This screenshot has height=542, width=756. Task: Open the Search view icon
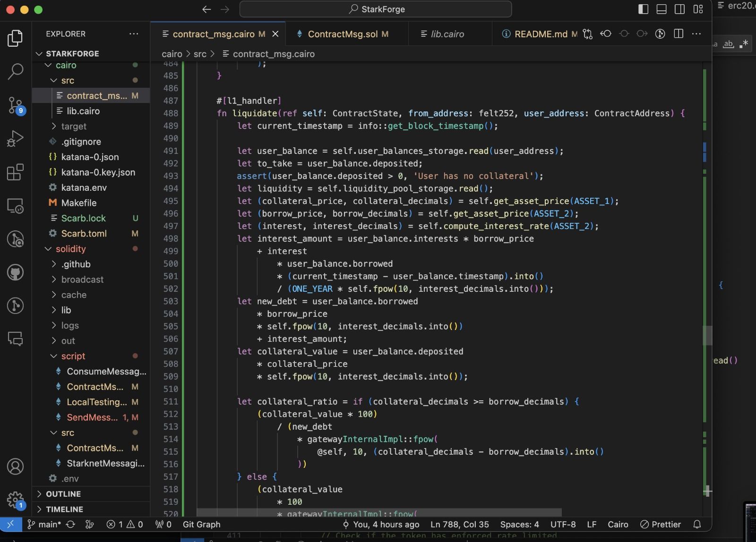[x=15, y=72]
